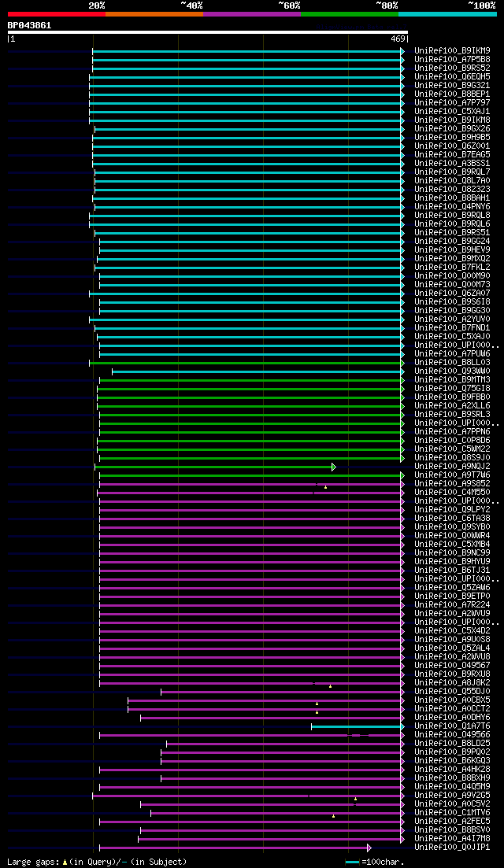Select the UniRef100_B9NC99 label
The height and width of the screenshot is (868, 504).
click(452, 553)
